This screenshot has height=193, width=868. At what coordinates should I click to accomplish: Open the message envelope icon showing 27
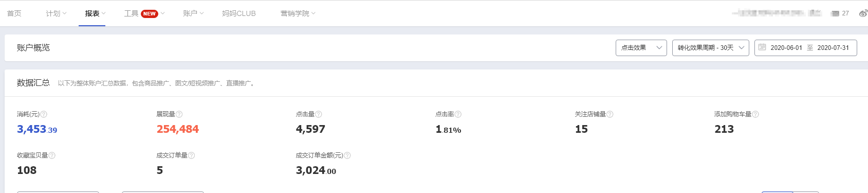coord(835,13)
